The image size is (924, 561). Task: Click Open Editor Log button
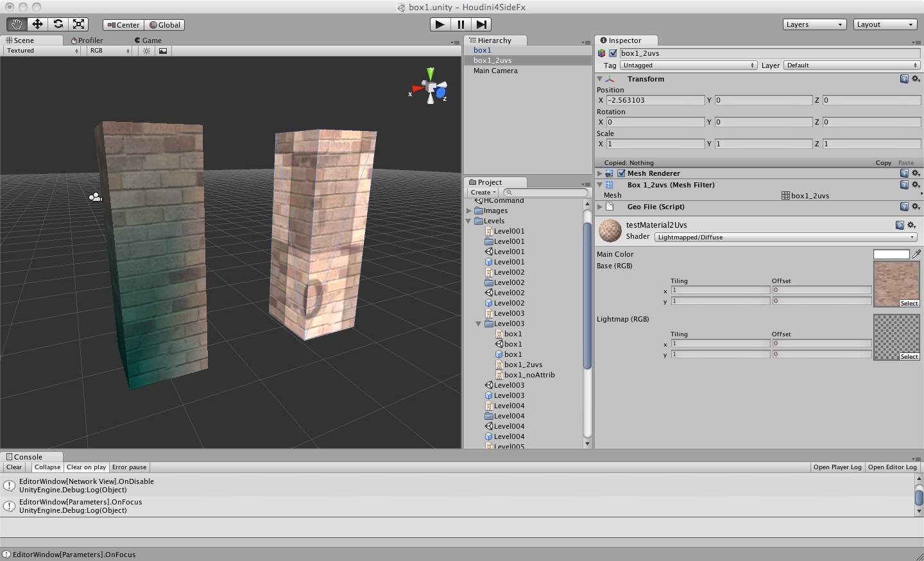click(x=892, y=467)
